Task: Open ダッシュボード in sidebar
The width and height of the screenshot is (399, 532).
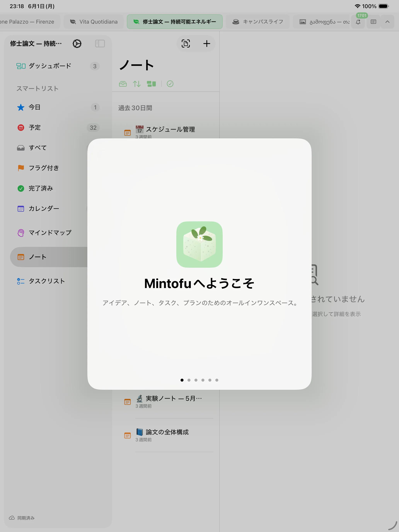Action: pyautogui.click(x=58, y=66)
